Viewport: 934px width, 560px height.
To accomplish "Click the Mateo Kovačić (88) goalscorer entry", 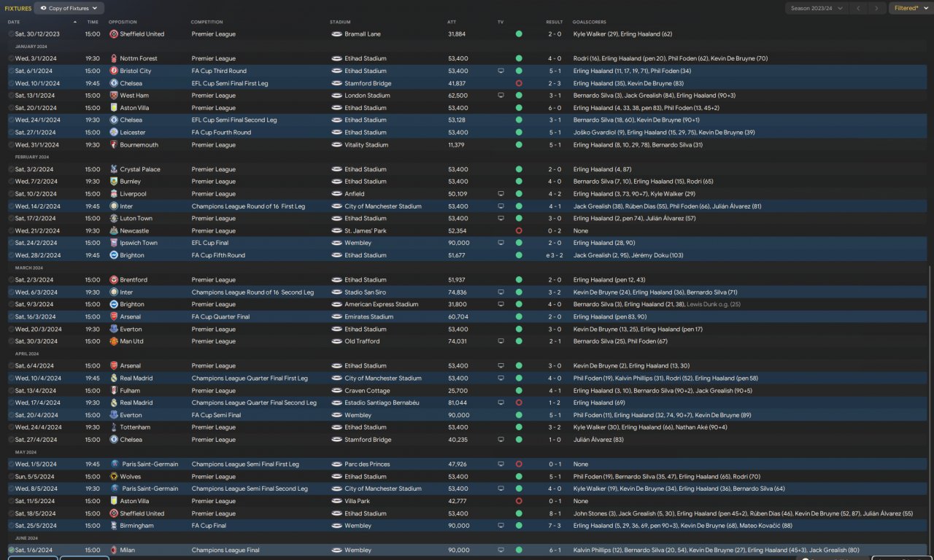I will (x=766, y=526).
